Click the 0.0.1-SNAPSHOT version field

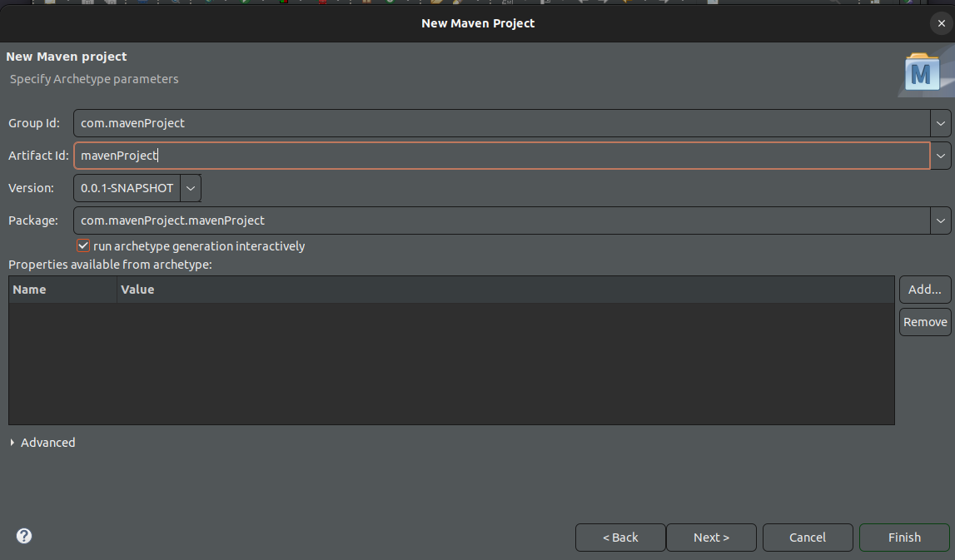(x=127, y=188)
